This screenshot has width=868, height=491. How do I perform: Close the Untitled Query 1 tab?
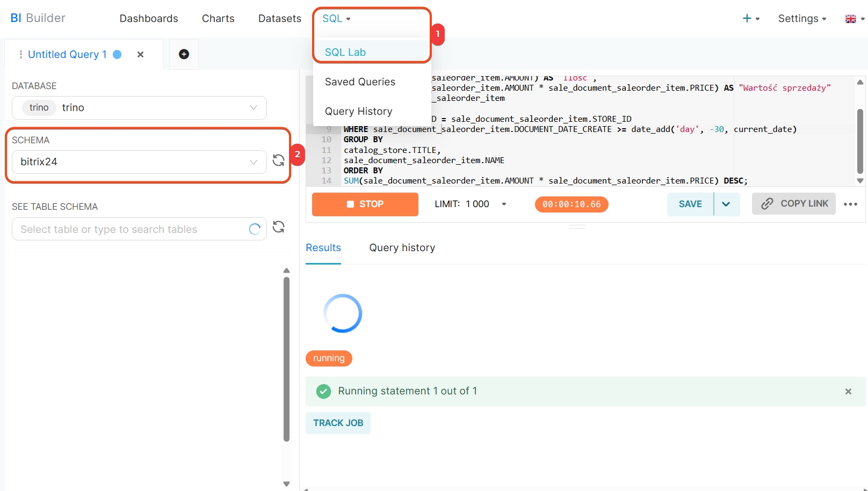pyautogui.click(x=140, y=54)
